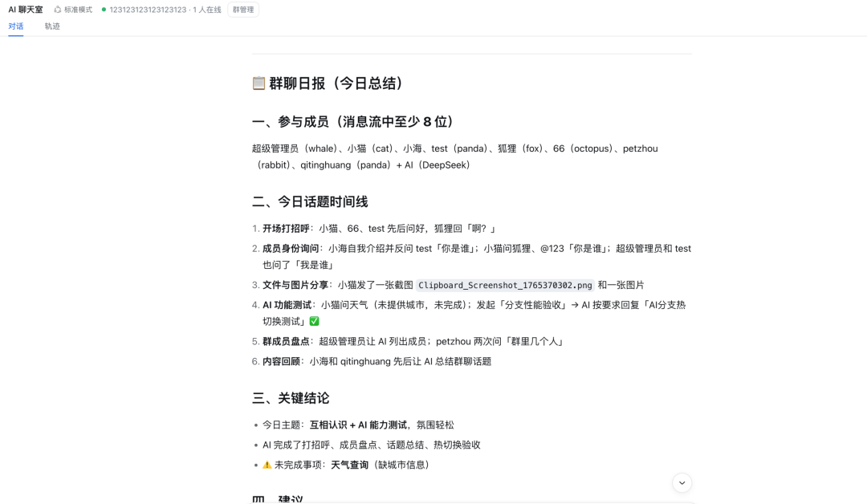Click the AI 聊天室 title

[26, 10]
